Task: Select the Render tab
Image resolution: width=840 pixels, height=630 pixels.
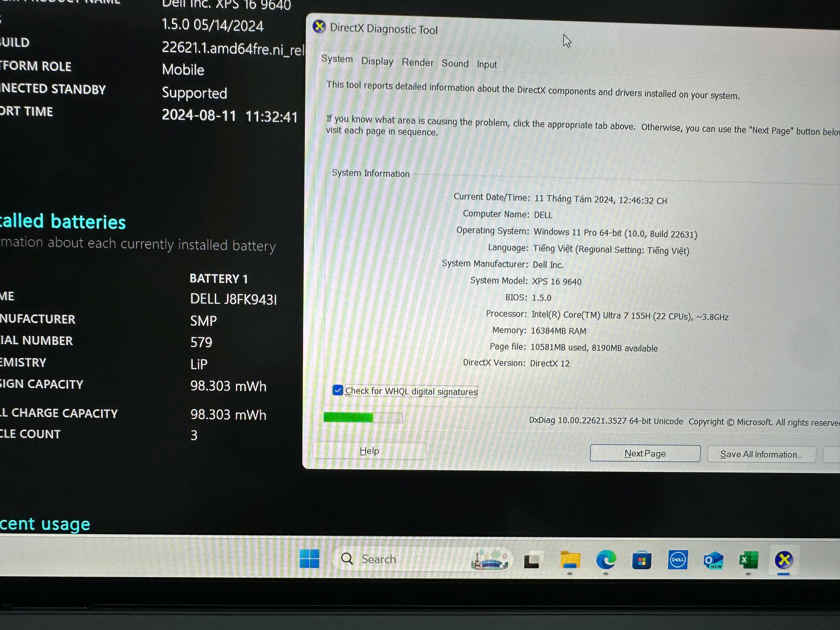Action: tap(417, 63)
